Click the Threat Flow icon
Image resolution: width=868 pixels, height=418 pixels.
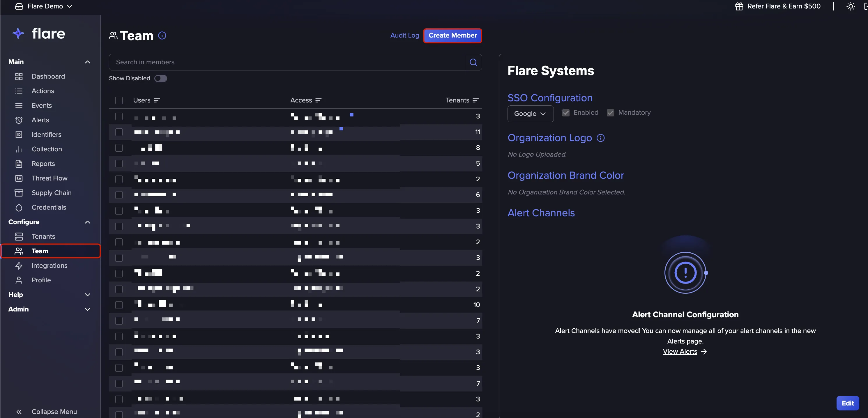click(x=19, y=178)
